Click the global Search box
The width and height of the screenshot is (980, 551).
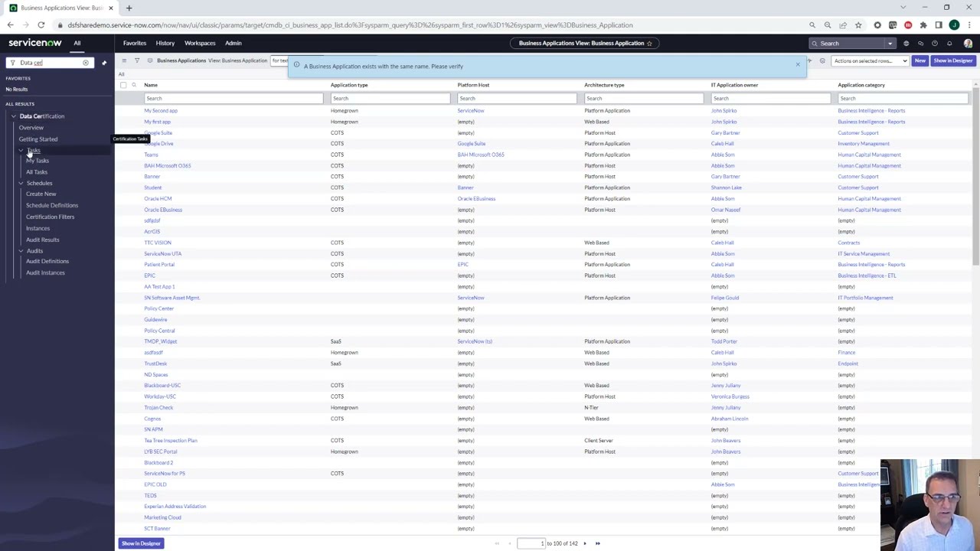848,43
